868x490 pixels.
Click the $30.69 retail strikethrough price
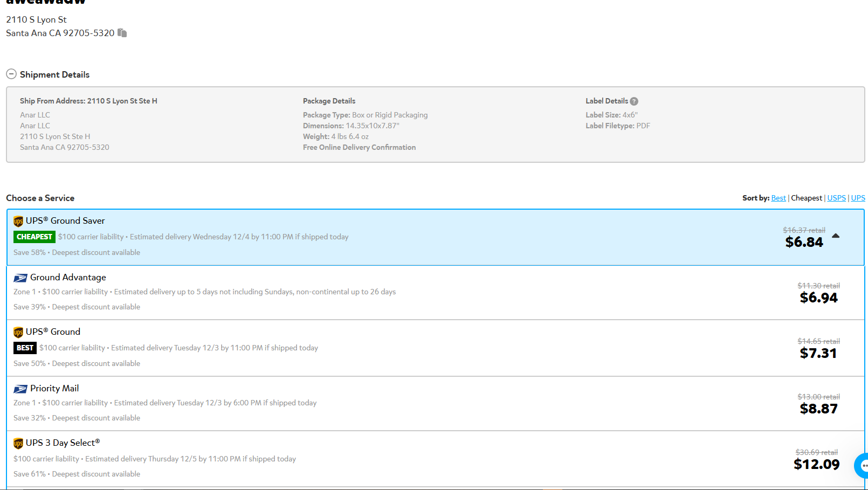coord(816,452)
